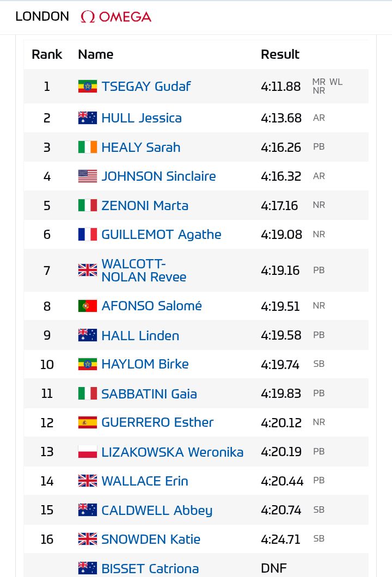The width and height of the screenshot is (392, 577).
Task: Open HAYLOM Birke athlete link
Action: tap(145, 364)
